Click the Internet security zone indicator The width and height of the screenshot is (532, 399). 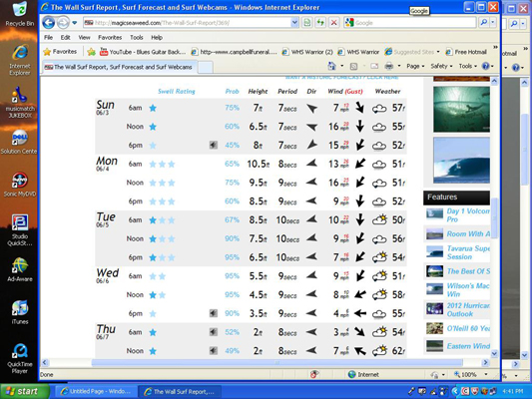(364, 375)
